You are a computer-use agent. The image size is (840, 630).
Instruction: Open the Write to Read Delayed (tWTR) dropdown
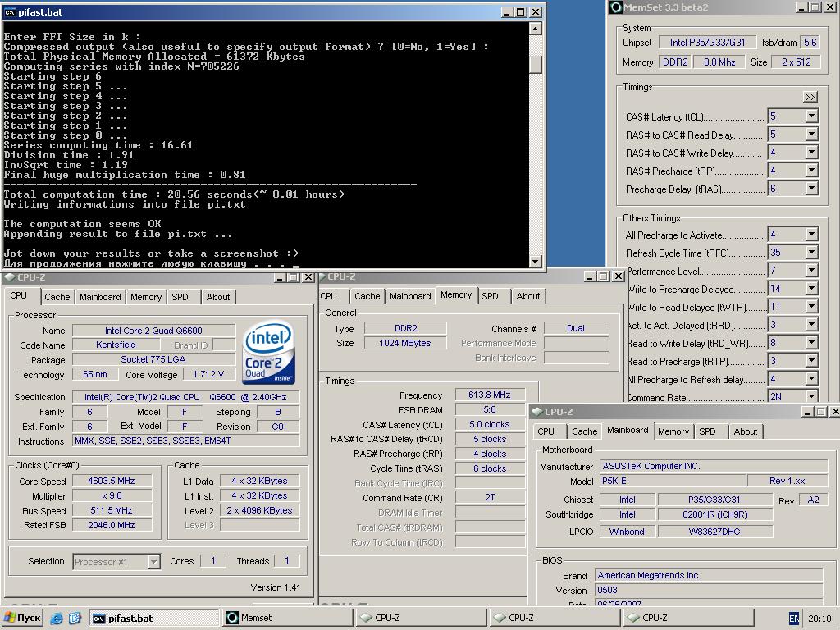811,307
